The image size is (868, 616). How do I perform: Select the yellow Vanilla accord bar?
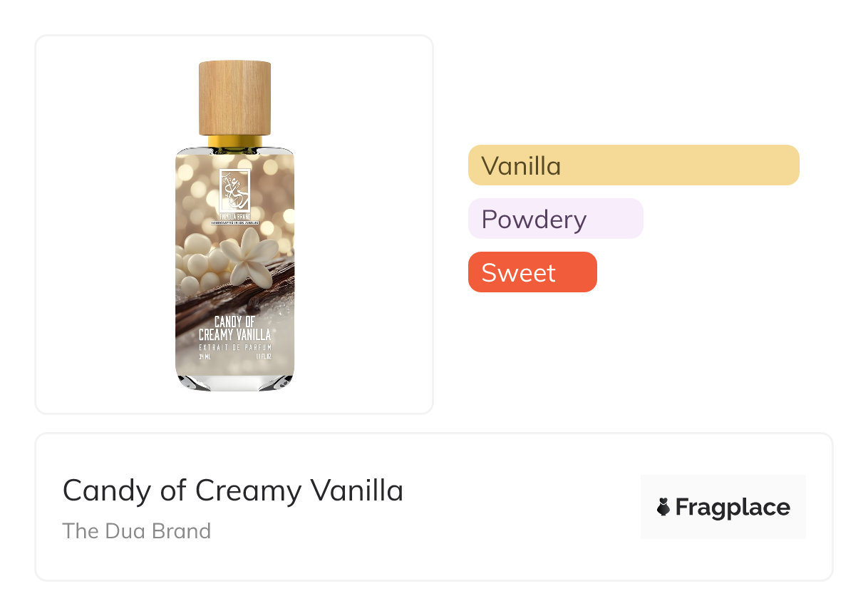pos(634,165)
